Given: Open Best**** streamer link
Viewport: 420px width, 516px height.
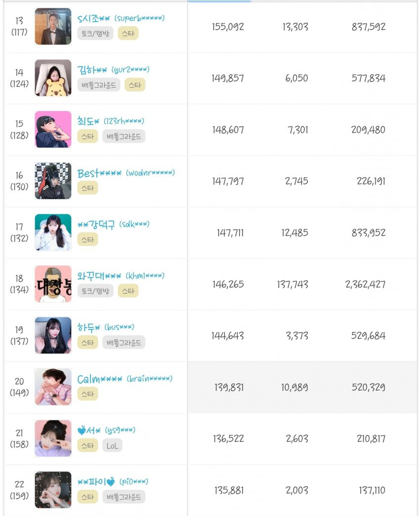Looking at the screenshot, I should tap(126, 173).
